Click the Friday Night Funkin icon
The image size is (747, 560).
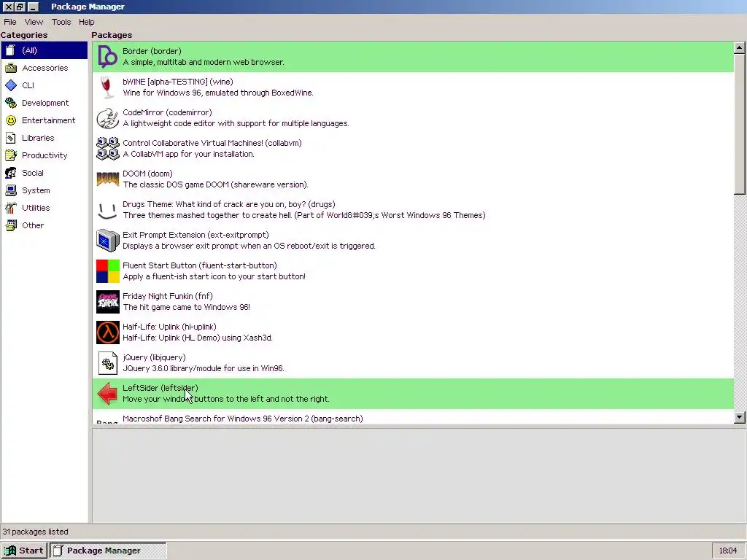pos(108,302)
